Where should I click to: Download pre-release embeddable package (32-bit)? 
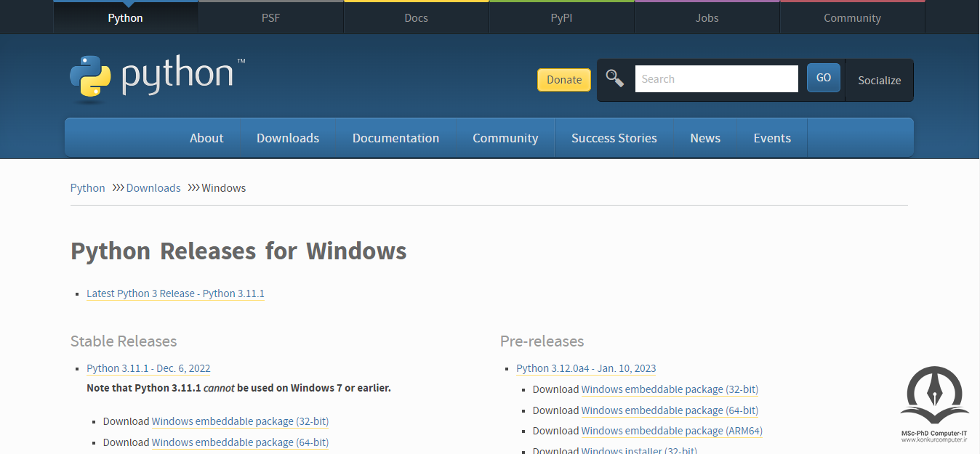click(x=670, y=389)
